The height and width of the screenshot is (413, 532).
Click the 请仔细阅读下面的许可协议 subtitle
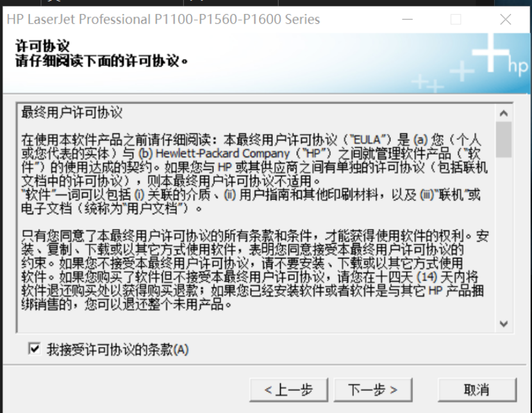(101, 61)
